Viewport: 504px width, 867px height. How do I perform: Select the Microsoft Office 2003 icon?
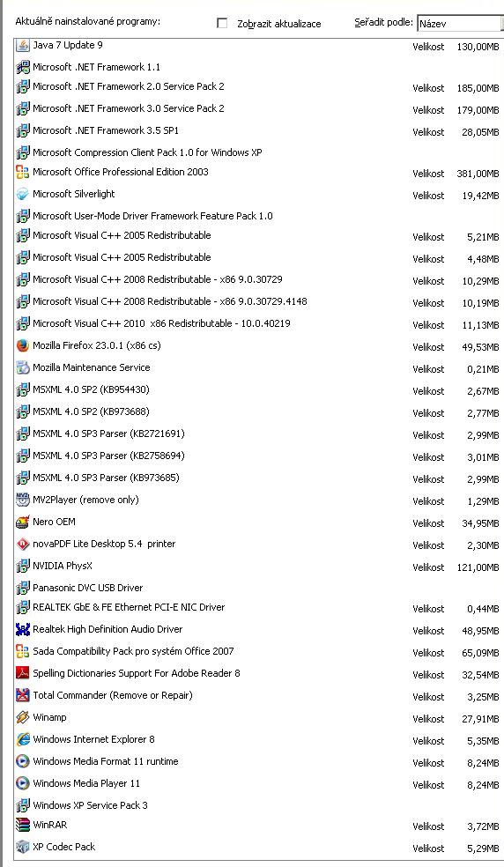coord(22,172)
